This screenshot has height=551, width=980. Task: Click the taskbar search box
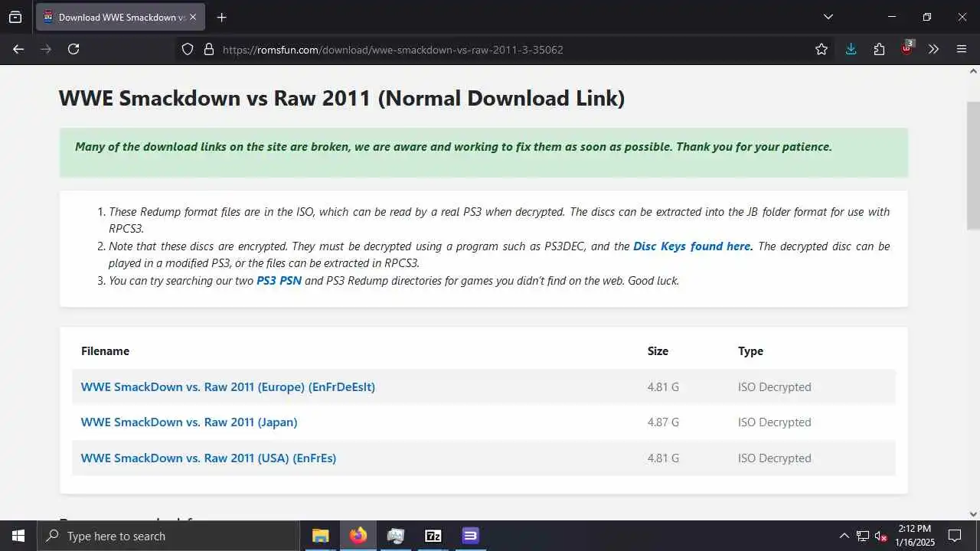pyautogui.click(x=168, y=536)
